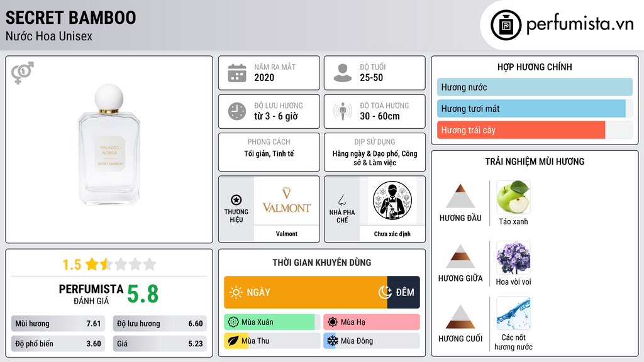The height and width of the screenshot is (362, 644).
Task: Click the spring flower season icon
Action: 233,322
